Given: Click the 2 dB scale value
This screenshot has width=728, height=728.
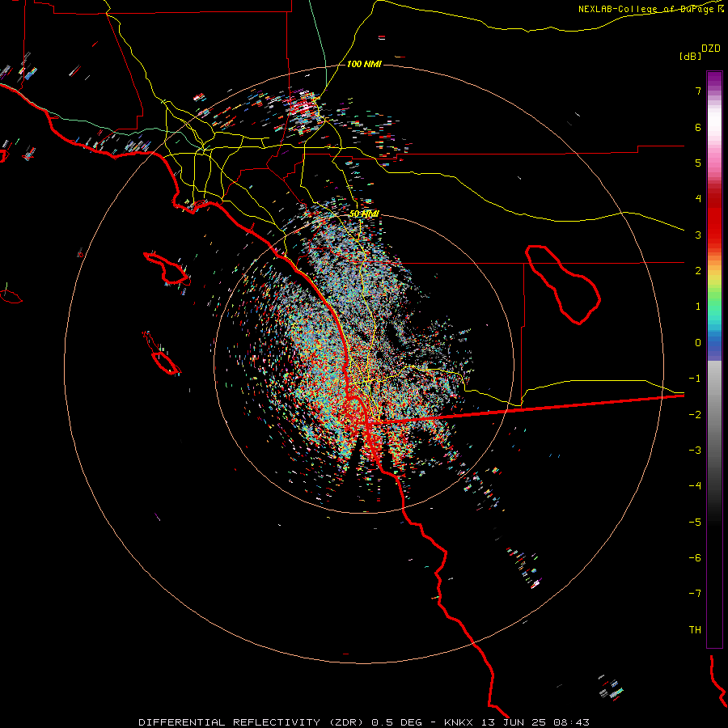Looking at the screenshot, I should tap(698, 271).
